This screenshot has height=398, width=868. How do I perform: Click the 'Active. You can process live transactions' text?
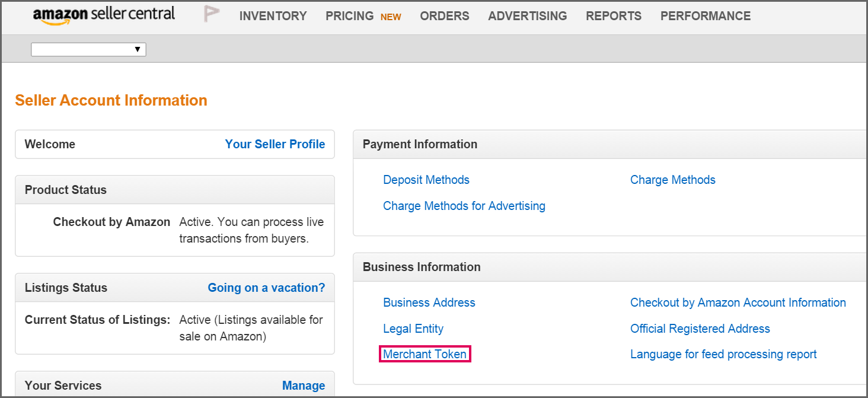pos(251,230)
